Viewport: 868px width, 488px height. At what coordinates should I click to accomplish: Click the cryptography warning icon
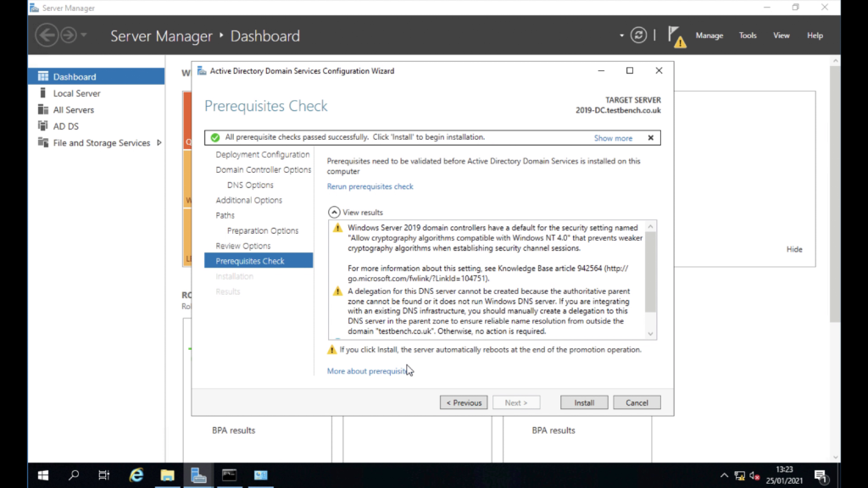point(337,228)
